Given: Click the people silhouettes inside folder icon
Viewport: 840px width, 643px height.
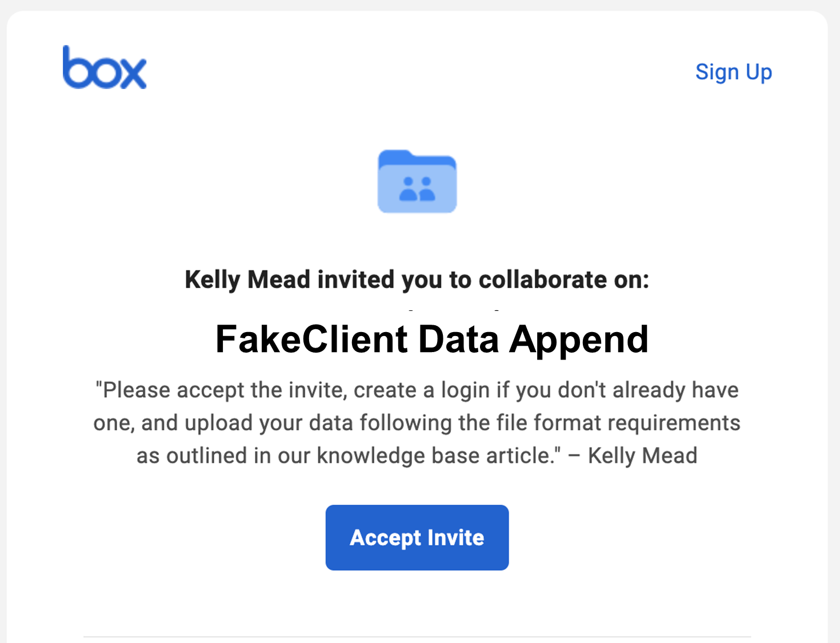Looking at the screenshot, I should (417, 189).
